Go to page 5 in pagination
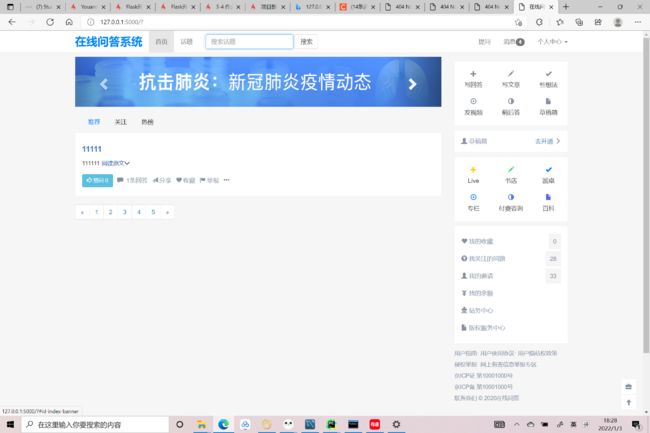This screenshot has height=433, width=650. (153, 212)
